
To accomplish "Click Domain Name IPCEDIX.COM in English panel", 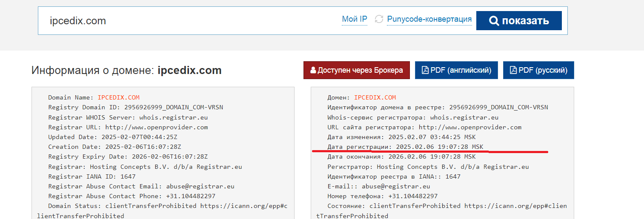I will pyautogui.click(x=94, y=97).
